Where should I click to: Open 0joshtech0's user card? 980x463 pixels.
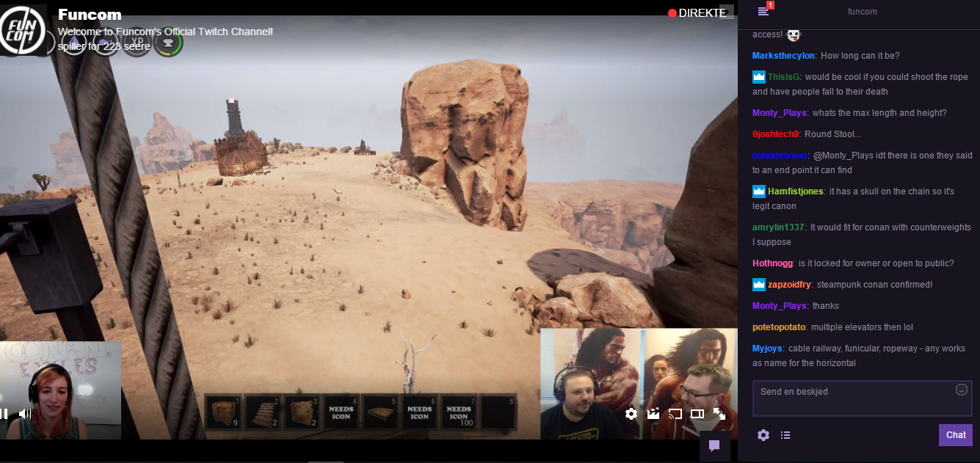(776, 134)
